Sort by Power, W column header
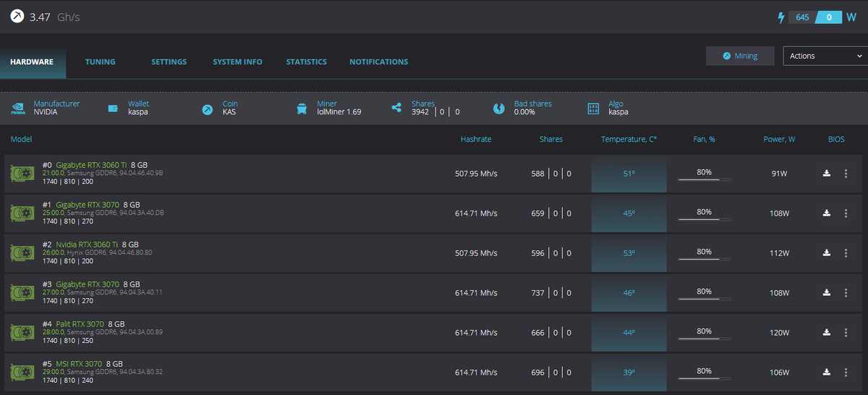Screen dimensions: 868x395 pyautogui.click(x=779, y=139)
